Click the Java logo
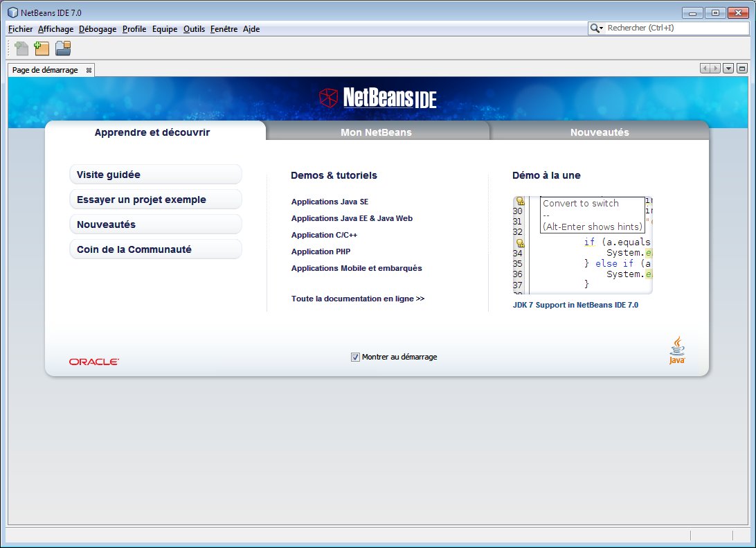The width and height of the screenshot is (756, 548). click(677, 351)
